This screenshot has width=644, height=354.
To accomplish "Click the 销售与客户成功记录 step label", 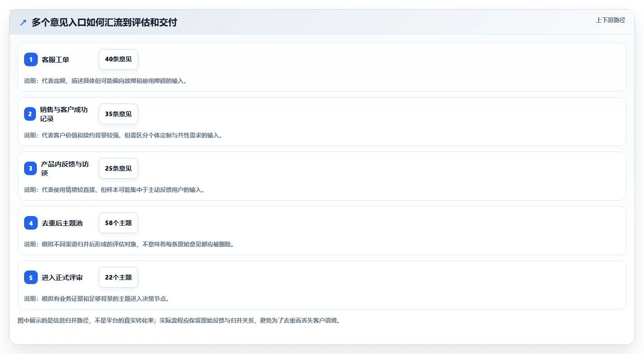I will (64, 114).
